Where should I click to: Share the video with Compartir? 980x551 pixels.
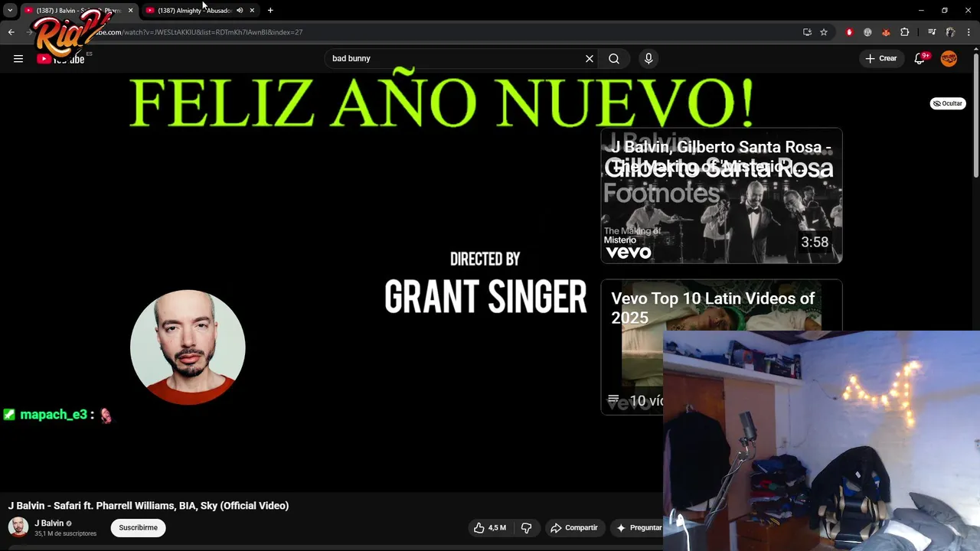[x=574, y=527]
